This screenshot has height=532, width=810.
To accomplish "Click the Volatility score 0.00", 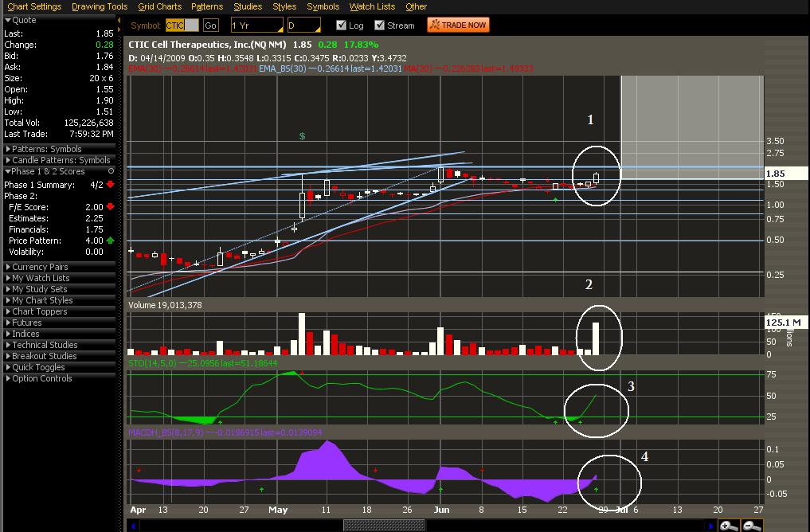I will 94,252.
